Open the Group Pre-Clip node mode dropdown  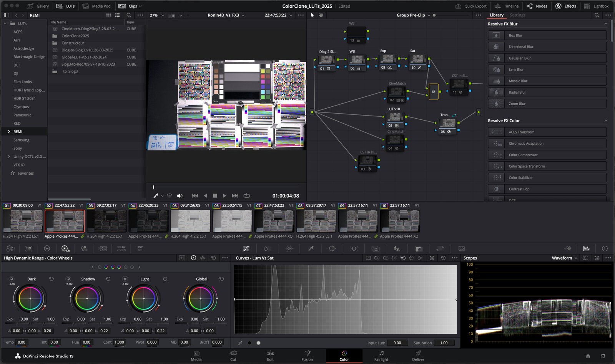click(413, 15)
